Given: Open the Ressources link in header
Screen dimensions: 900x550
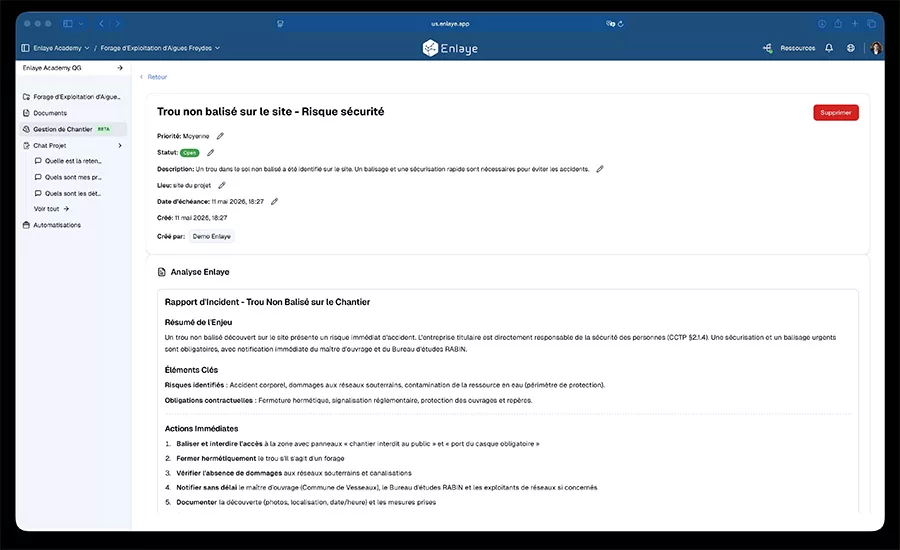Looking at the screenshot, I should 797,48.
